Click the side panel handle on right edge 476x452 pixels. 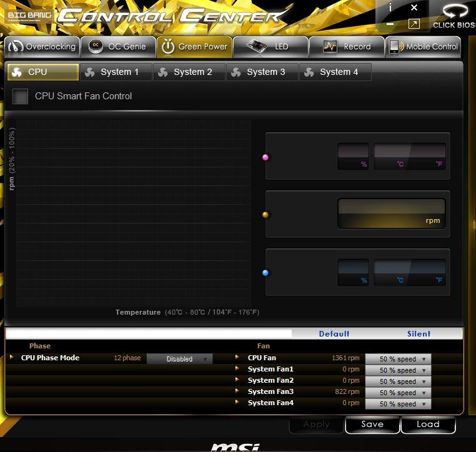(x=474, y=225)
